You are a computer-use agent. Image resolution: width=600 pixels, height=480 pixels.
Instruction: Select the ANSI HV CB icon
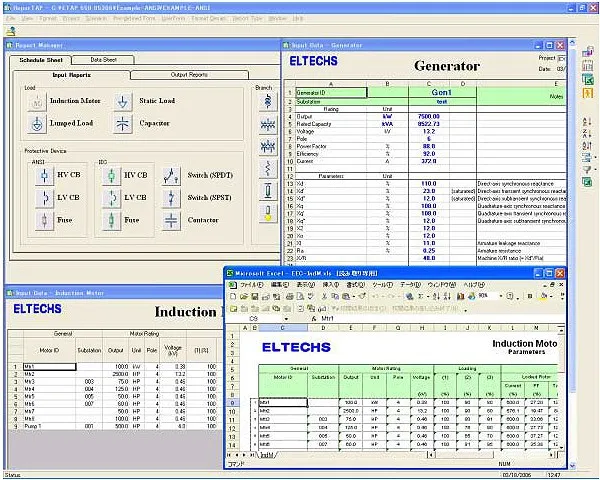(44, 175)
